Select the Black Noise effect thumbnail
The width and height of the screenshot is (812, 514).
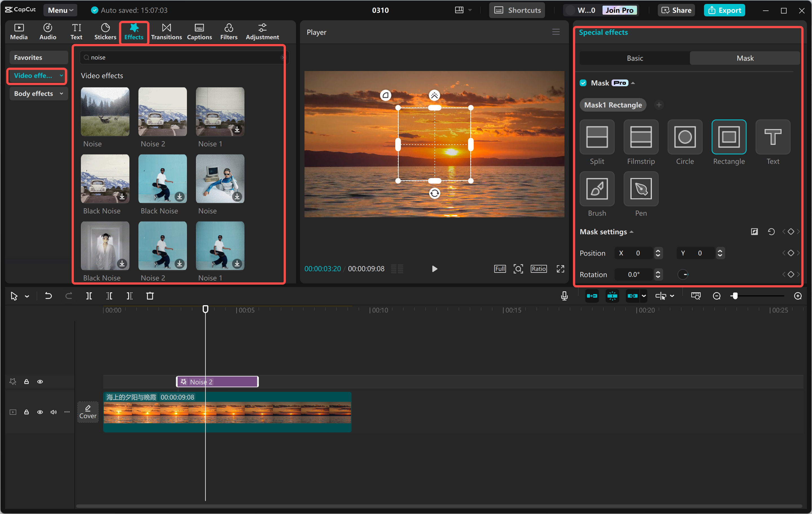tap(105, 179)
